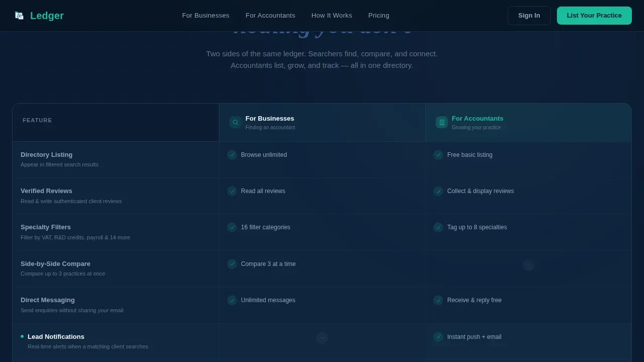Click the For Accountants building icon

click(442, 122)
